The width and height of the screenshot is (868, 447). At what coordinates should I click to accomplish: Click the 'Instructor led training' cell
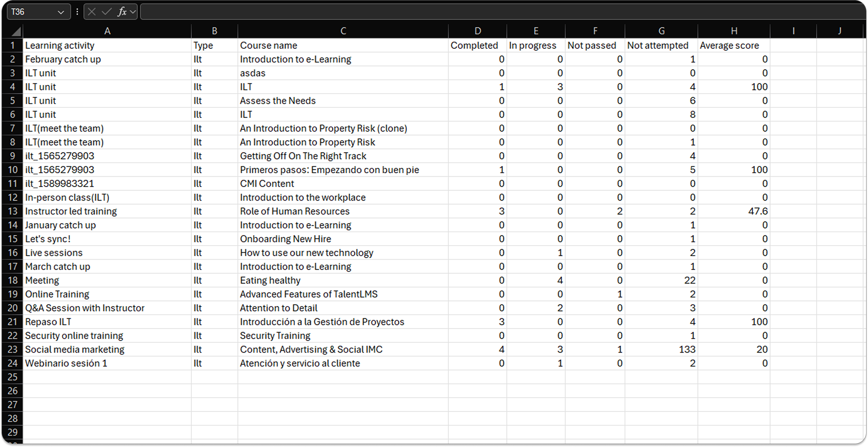[x=107, y=211]
